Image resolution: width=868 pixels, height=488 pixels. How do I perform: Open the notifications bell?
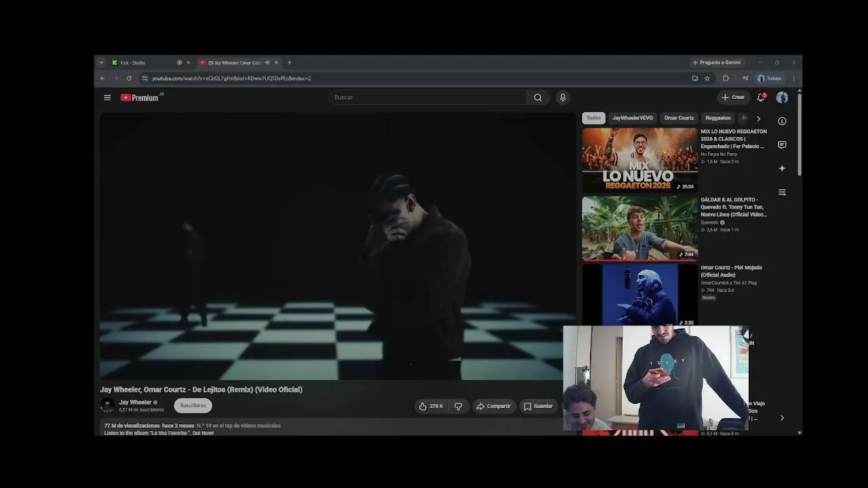click(x=762, y=97)
